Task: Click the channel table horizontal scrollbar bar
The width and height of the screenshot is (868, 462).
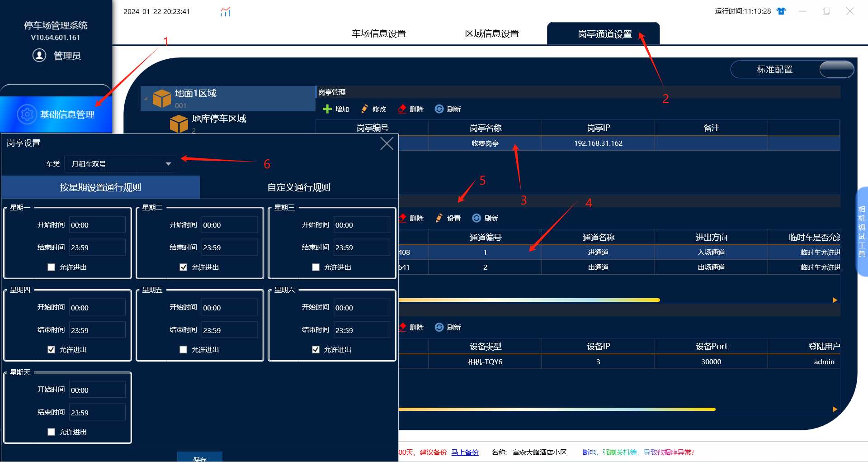Action: [529, 300]
